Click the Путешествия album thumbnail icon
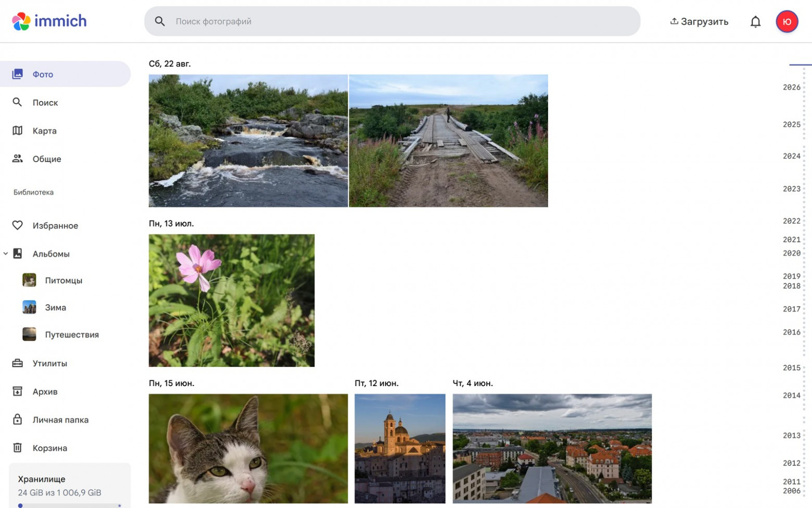The height and width of the screenshot is (508, 812). (x=29, y=334)
